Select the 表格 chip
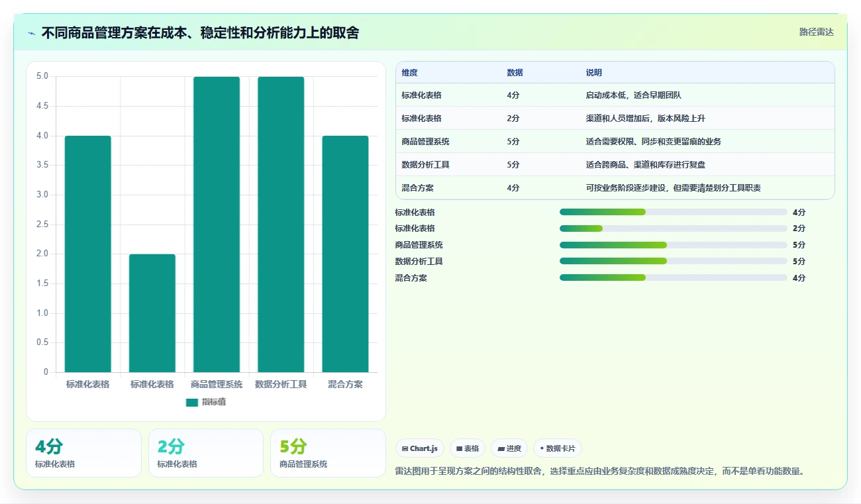861x504 pixels. click(x=468, y=448)
